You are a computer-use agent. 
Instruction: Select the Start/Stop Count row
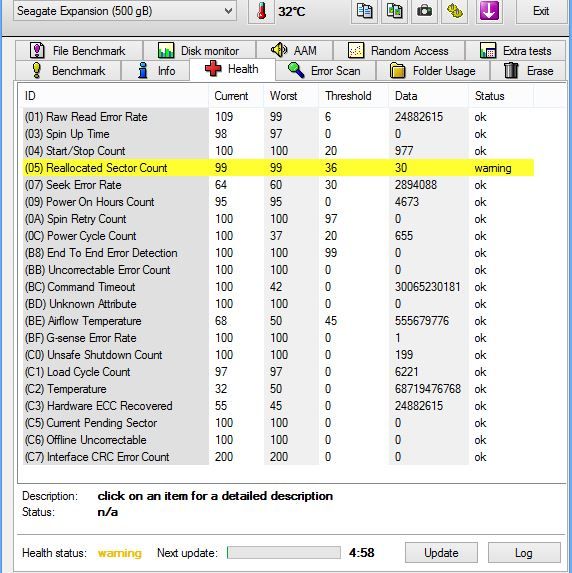click(278, 151)
